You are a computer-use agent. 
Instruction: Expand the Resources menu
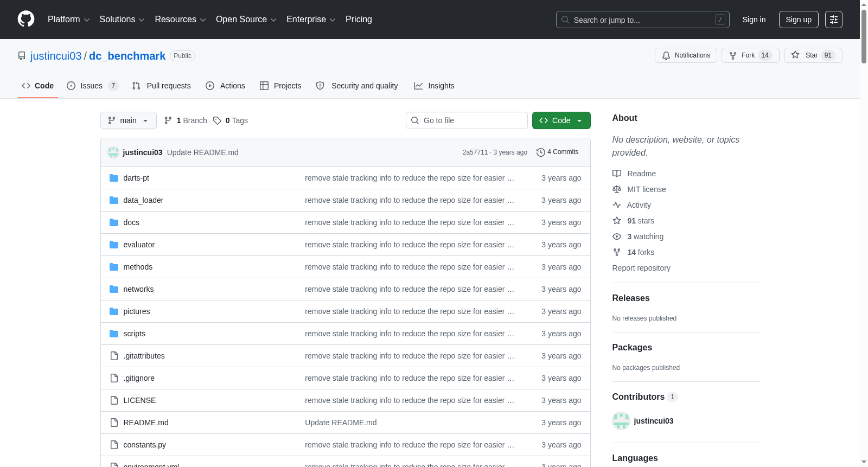tap(180, 20)
